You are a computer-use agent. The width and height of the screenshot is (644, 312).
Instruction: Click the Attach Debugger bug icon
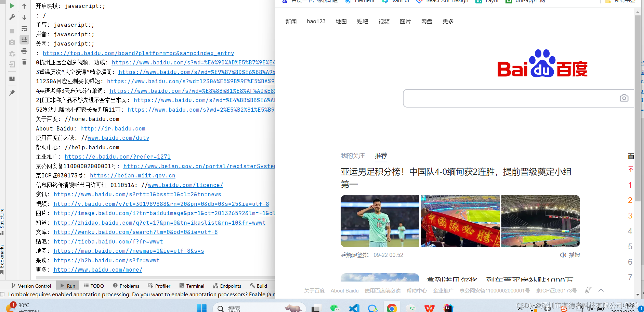click(12, 53)
